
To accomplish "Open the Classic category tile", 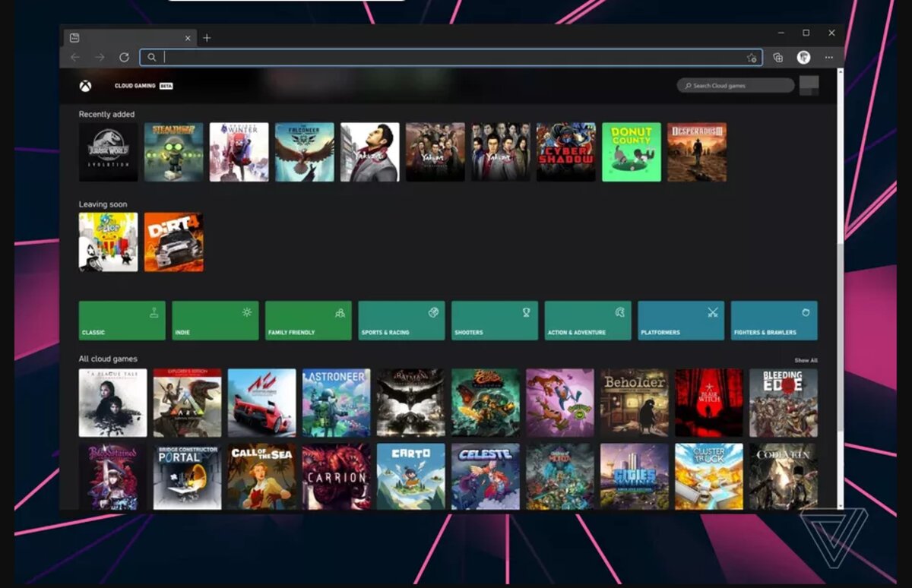I will tap(122, 321).
